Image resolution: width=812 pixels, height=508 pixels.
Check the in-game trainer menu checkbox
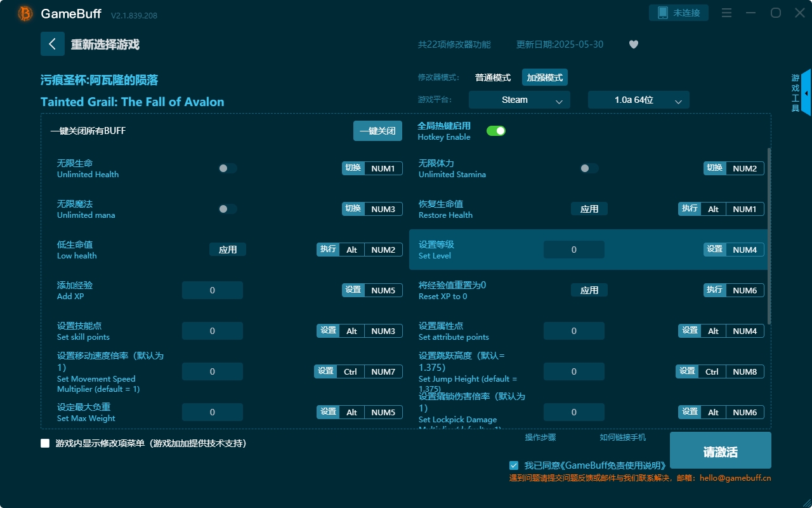(45, 443)
